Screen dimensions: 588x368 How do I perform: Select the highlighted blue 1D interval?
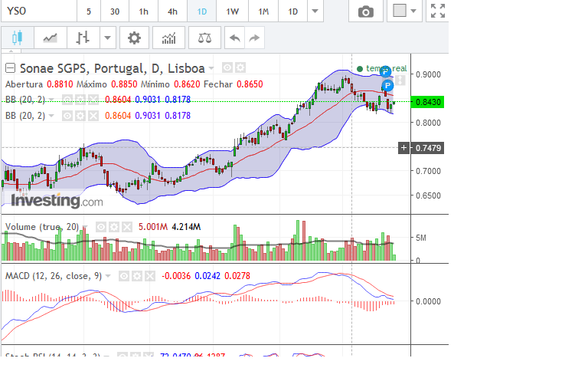point(202,11)
